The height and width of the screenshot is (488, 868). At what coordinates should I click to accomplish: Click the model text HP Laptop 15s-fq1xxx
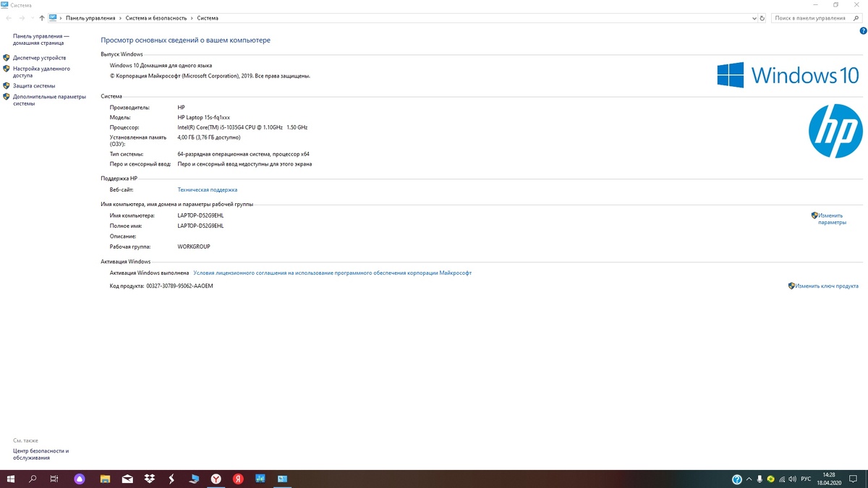pos(203,117)
